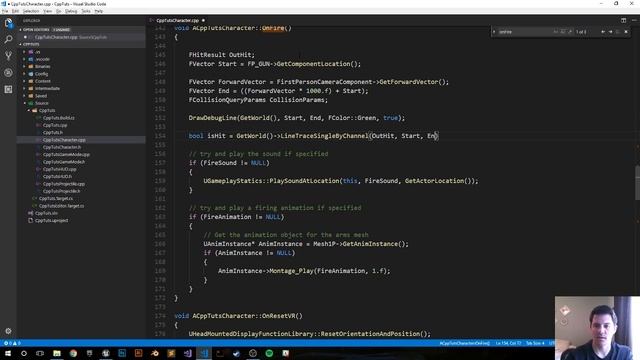This screenshot has height=360, width=640.
Task: Open CppTutsHUD.cpp file
Action: pyautogui.click(x=60, y=169)
